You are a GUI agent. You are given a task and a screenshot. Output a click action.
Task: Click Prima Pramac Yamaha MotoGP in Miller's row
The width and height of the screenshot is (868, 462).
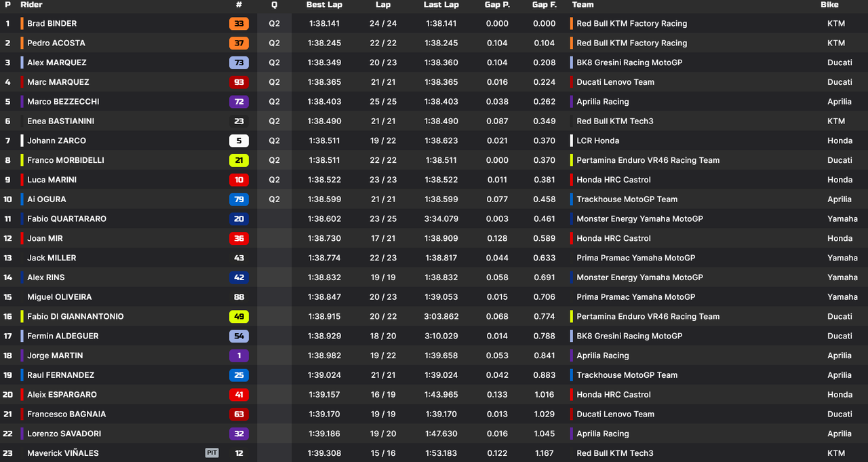tap(635, 258)
